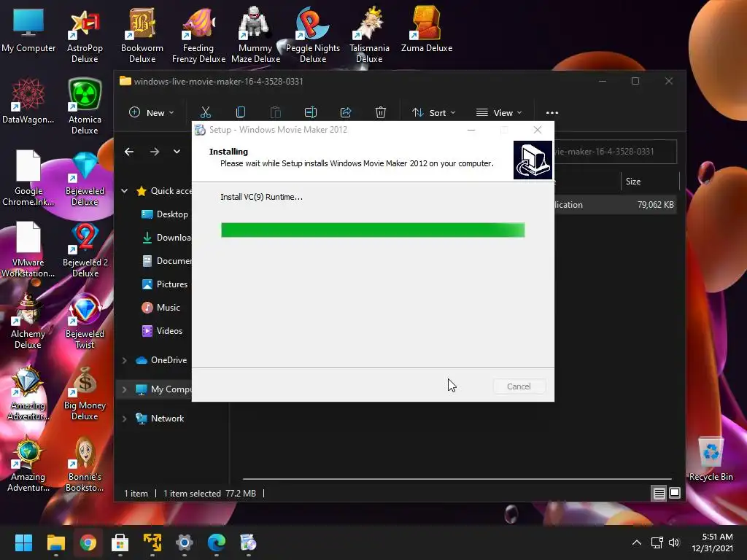The image size is (747, 560).
Task: Open the Sort dropdown menu
Action: [x=433, y=112]
